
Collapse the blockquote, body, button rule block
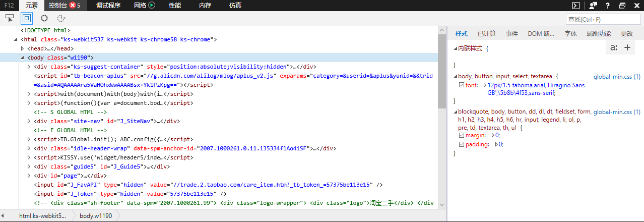tap(455, 112)
